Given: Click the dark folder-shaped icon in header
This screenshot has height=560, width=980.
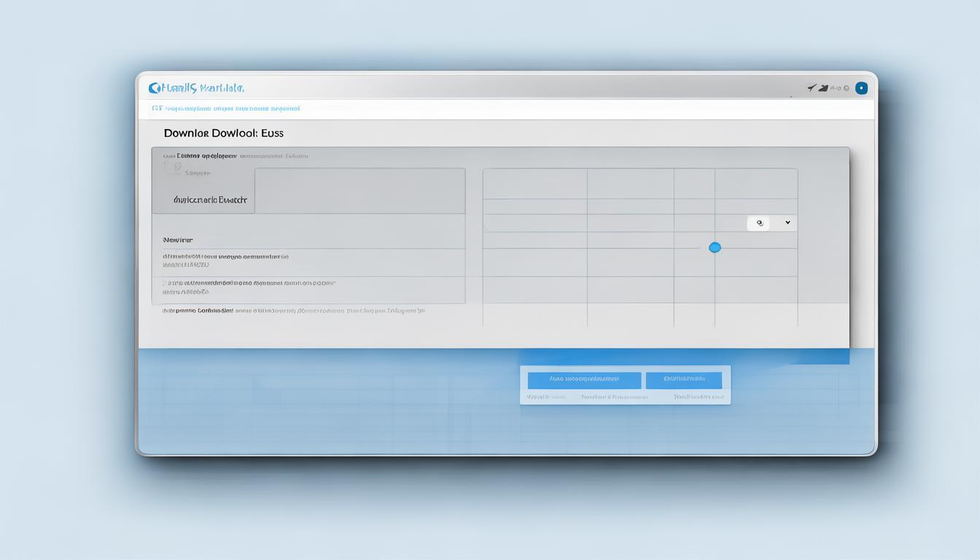Looking at the screenshot, I should (x=823, y=88).
